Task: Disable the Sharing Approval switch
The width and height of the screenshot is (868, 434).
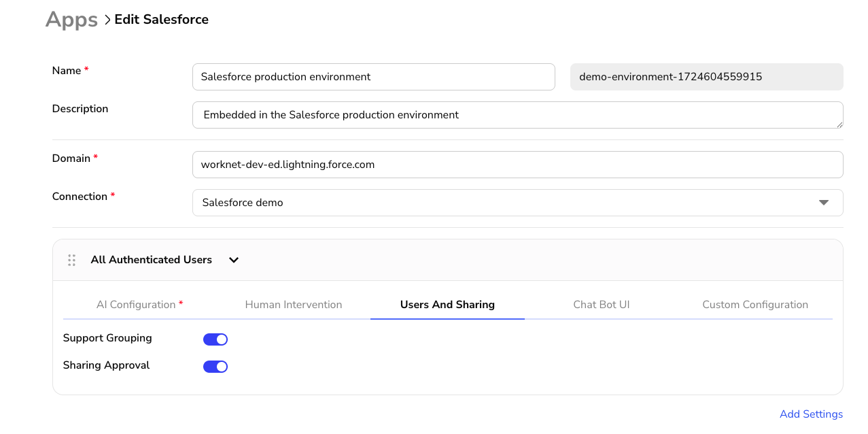Action: [215, 367]
